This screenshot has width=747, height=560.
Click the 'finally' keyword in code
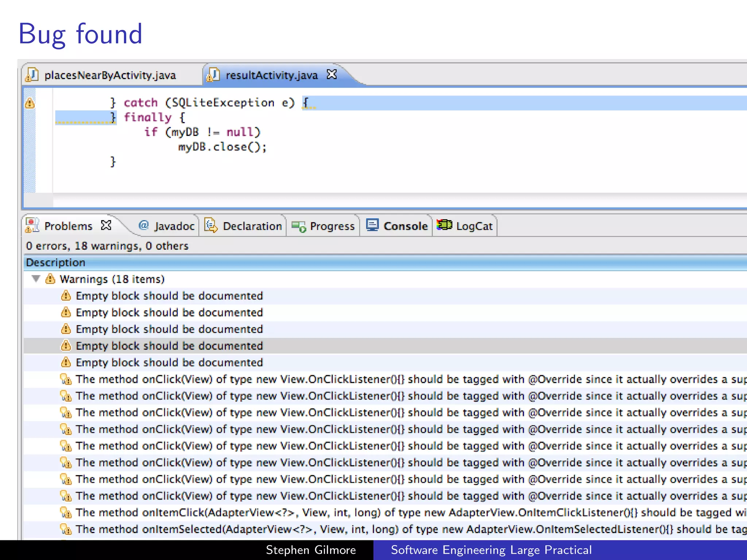(147, 117)
